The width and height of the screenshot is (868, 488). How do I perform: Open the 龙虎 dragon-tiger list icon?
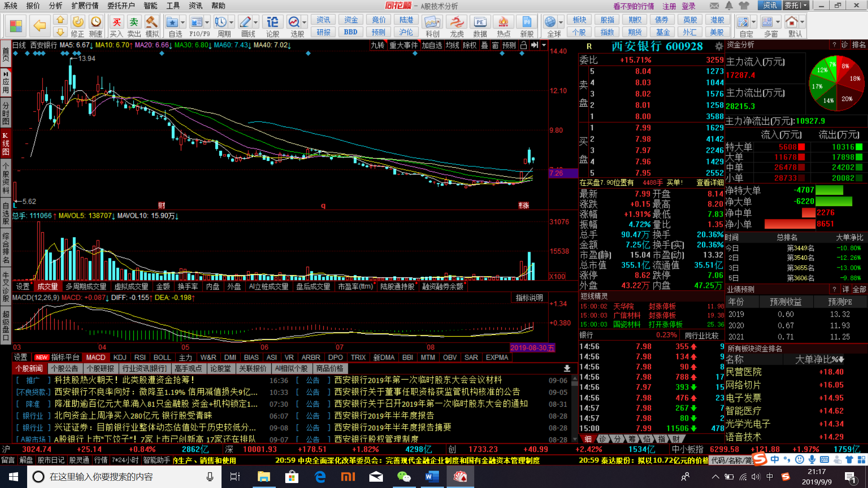click(457, 26)
